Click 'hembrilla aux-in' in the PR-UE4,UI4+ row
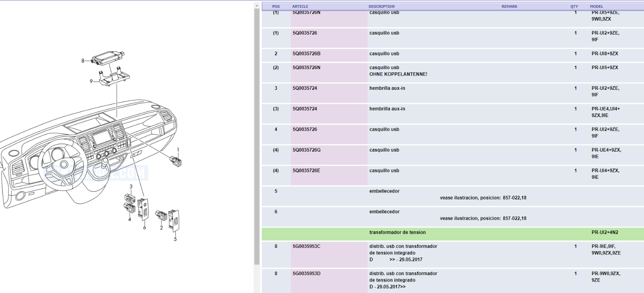This screenshot has height=293, width=644. (x=387, y=109)
